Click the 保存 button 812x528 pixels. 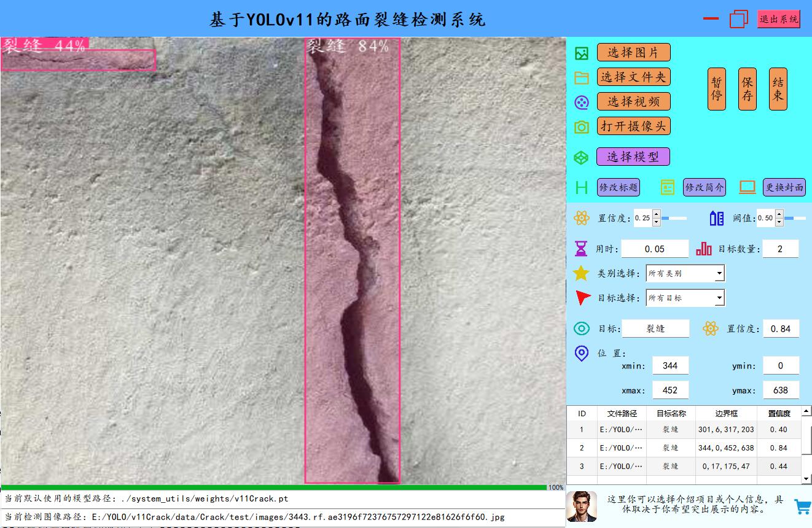(x=747, y=89)
